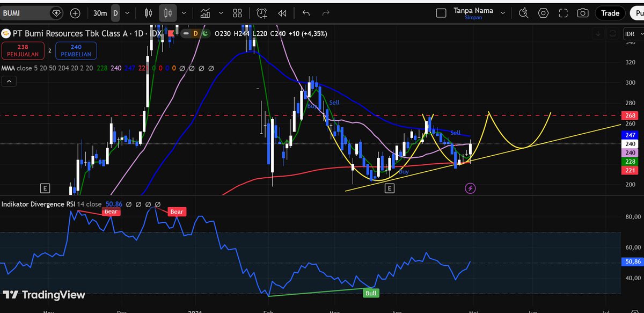Image resolution: width=644 pixels, height=313 pixels.
Task: Click the orange D data-mode indicator
Action: pyautogui.click(x=195, y=33)
